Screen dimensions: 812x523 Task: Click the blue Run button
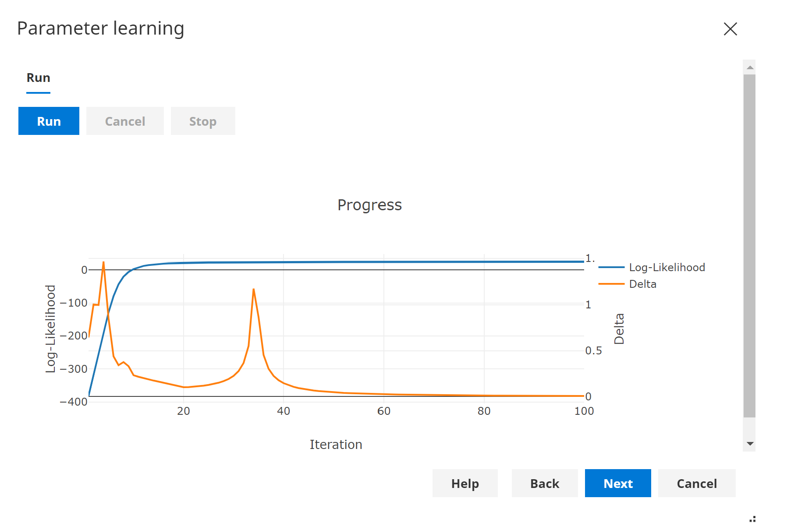[x=48, y=121]
